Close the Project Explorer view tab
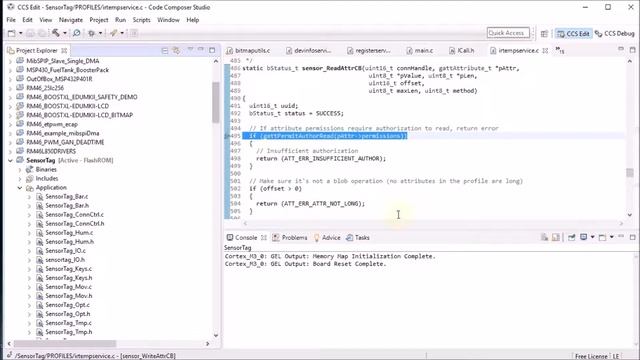Screen dimensions: 640x360 point(64,51)
